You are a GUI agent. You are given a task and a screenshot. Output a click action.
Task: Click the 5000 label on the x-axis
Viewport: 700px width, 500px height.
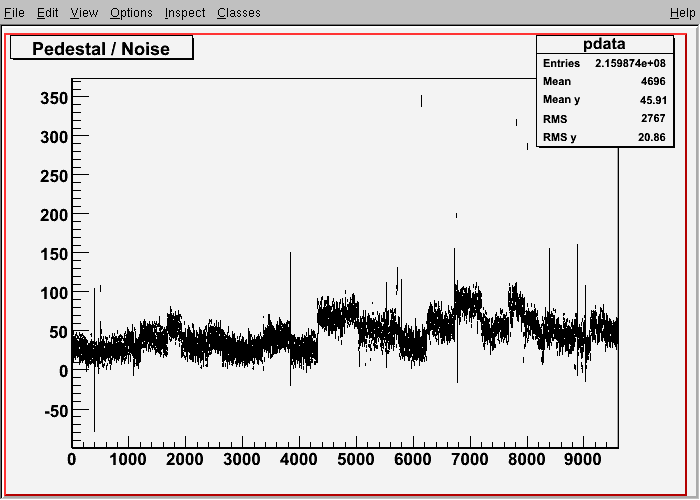[356, 459]
